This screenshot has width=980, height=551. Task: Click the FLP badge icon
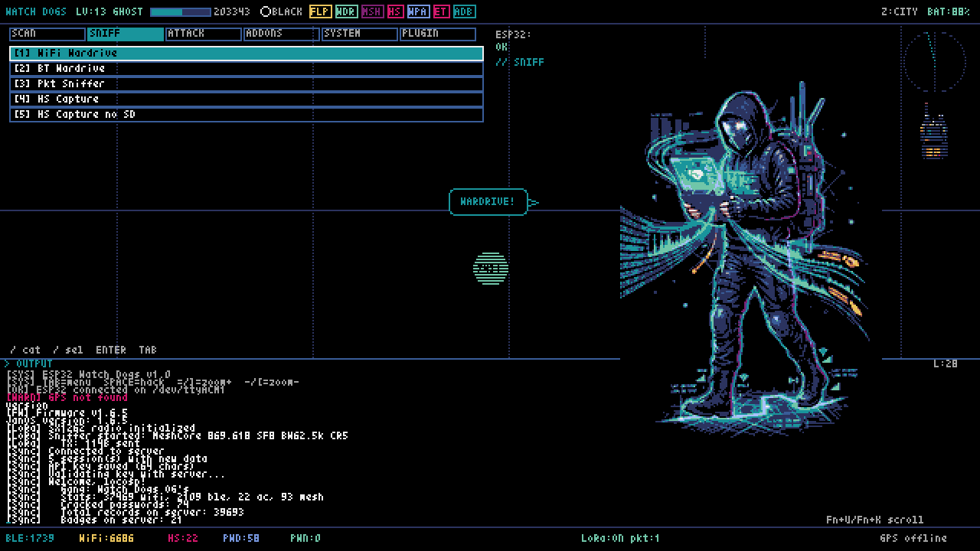pyautogui.click(x=320, y=11)
